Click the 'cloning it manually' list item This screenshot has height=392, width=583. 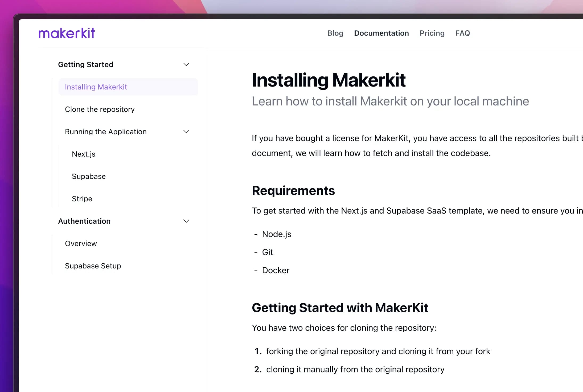355,369
